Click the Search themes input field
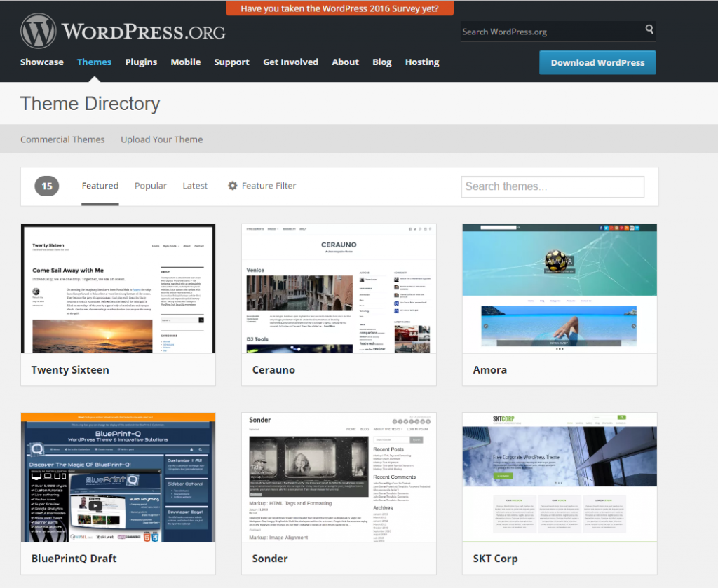 point(553,186)
